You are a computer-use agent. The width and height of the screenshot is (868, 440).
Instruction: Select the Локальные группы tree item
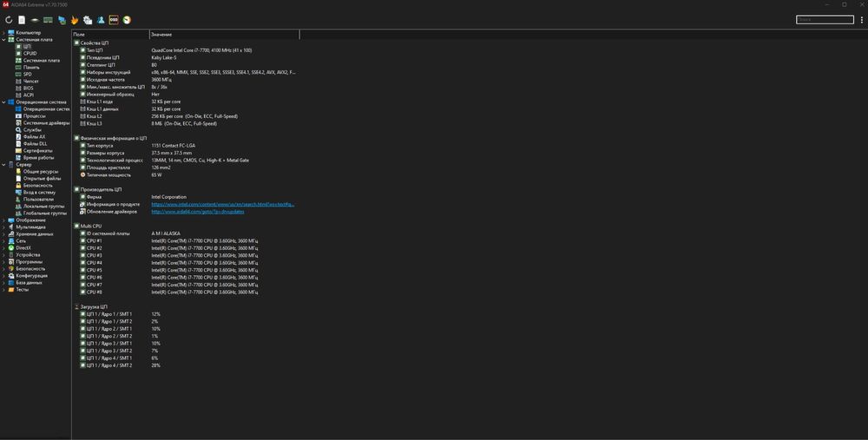pyautogui.click(x=43, y=207)
